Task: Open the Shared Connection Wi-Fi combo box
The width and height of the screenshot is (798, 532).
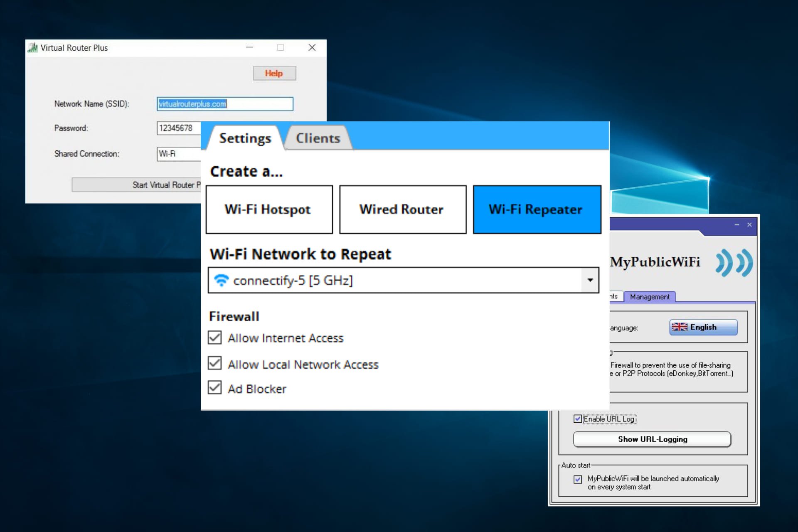Action: click(x=179, y=154)
